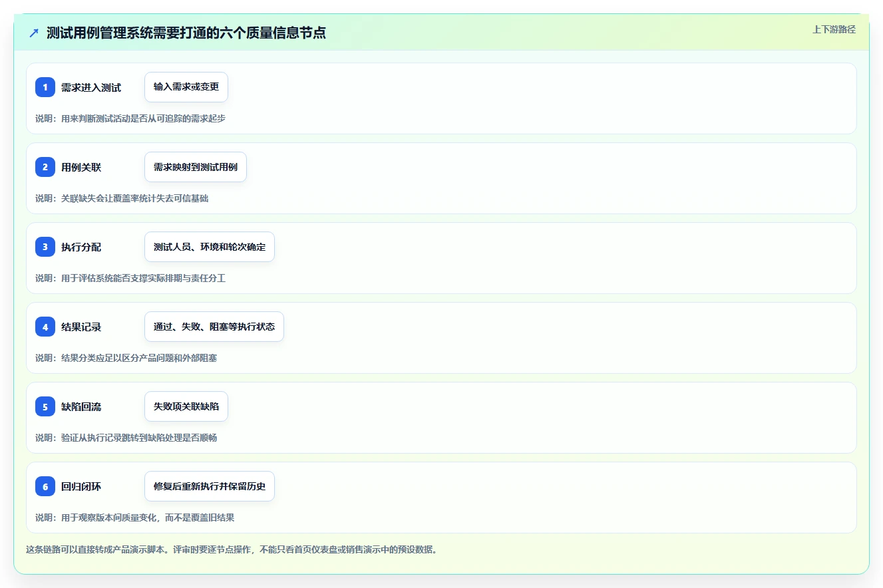Select step number badge 5
883x588 pixels.
pos(45,406)
